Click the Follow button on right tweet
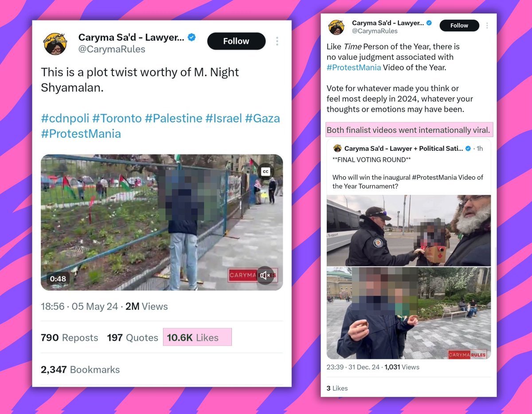 pos(459,26)
